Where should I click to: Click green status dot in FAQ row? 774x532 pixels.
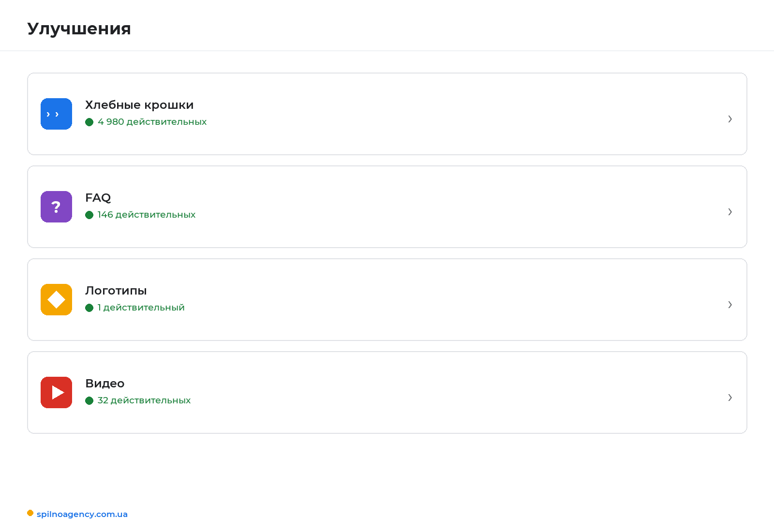pyautogui.click(x=89, y=215)
